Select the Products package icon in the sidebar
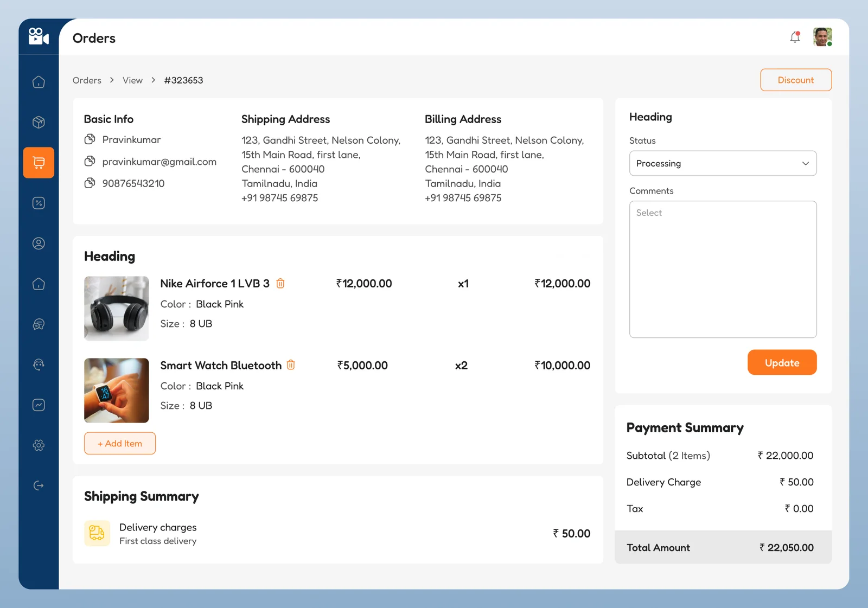The width and height of the screenshot is (868, 608). point(39,122)
